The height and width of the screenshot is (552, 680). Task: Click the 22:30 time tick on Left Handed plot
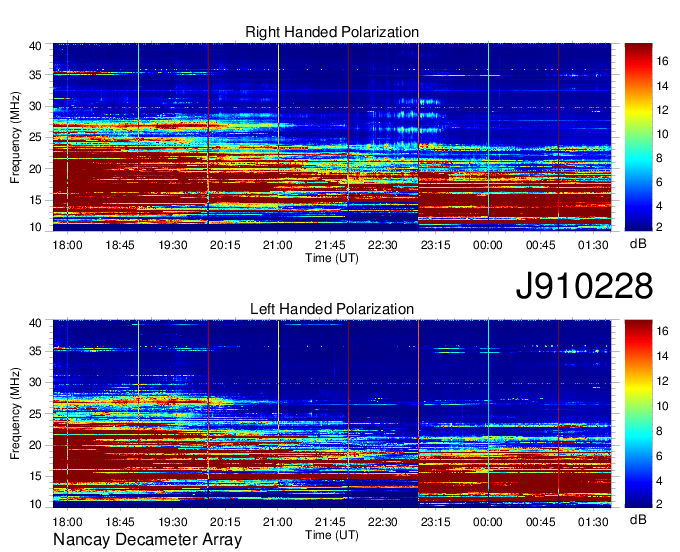(382, 522)
